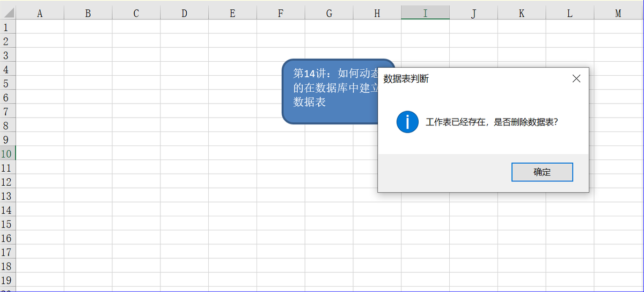Select row 6 header
Viewport: 644px width, 292px height.
coord(8,97)
